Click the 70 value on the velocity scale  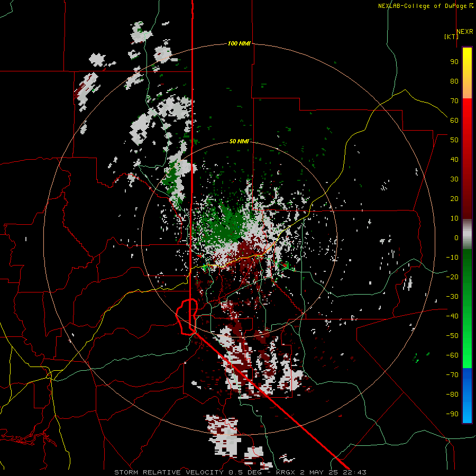(x=454, y=101)
